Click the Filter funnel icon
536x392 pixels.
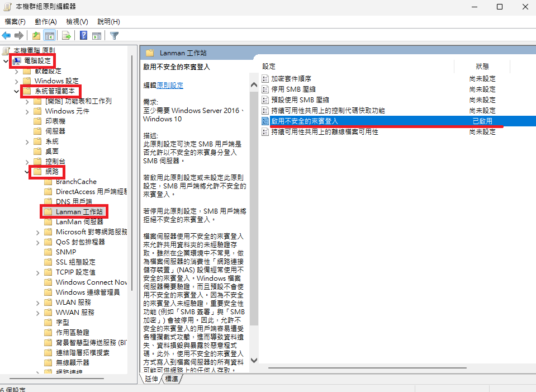(114, 36)
